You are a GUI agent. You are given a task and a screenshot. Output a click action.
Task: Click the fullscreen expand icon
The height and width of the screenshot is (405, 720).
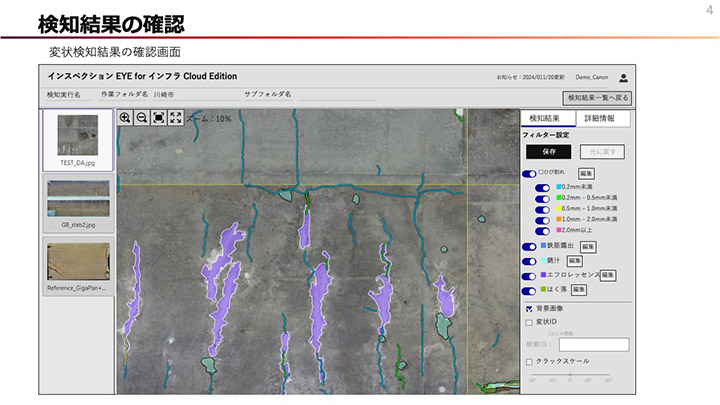[x=176, y=118]
